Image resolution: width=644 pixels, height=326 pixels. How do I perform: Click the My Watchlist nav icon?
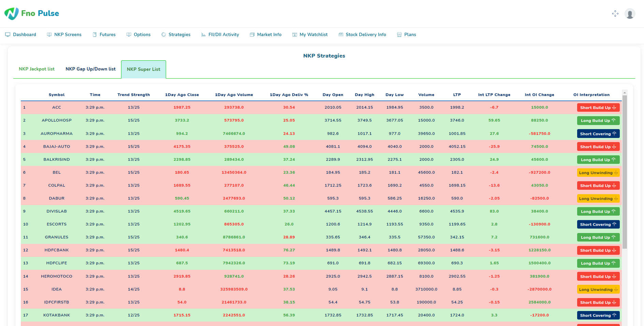(294, 35)
